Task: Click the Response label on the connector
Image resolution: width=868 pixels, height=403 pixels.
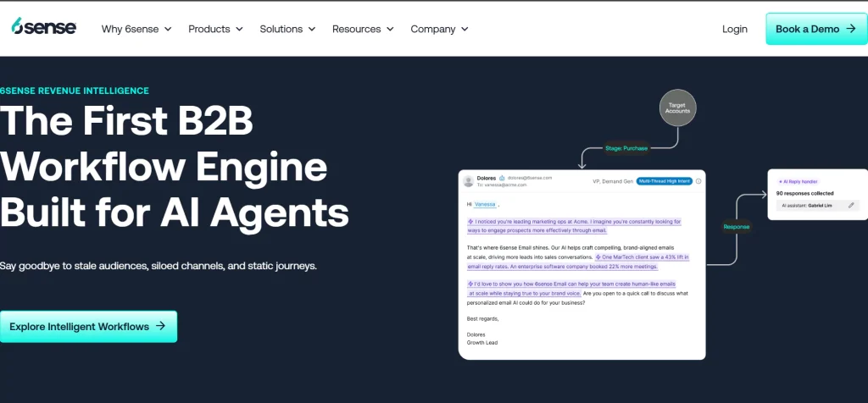Action: [737, 227]
